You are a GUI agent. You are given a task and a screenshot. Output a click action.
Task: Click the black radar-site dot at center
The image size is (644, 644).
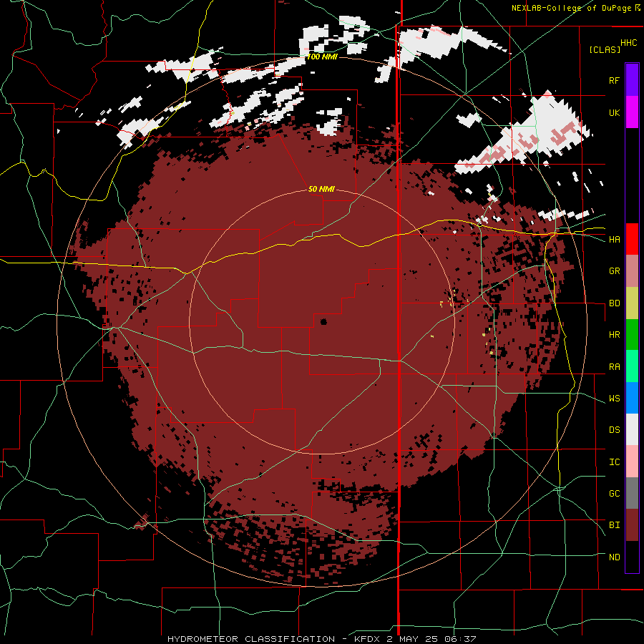(323, 321)
